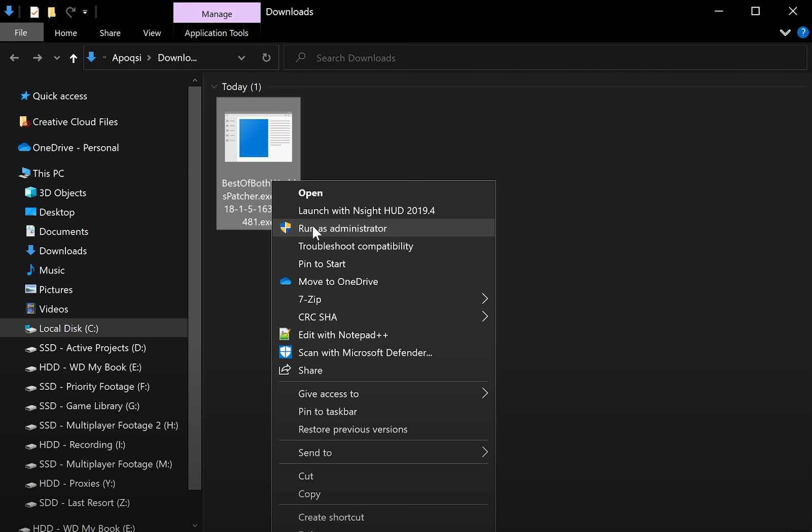
Task: Switch to the View ribbon tab
Action: tap(152, 33)
